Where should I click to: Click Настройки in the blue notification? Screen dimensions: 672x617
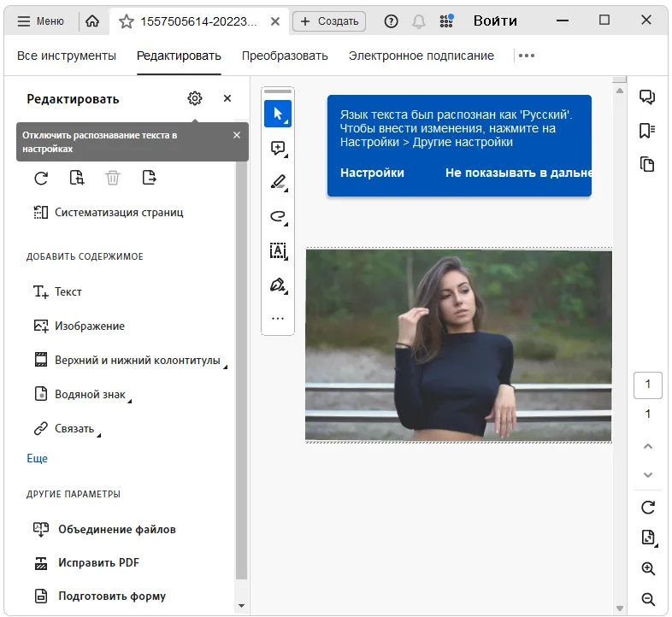[x=372, y=173]
